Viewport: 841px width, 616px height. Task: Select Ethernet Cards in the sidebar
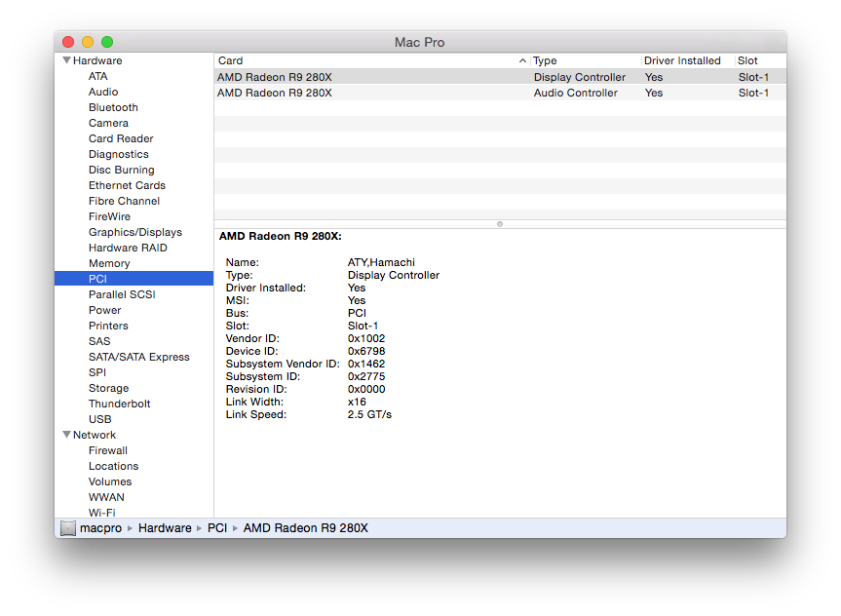(127, 185)
